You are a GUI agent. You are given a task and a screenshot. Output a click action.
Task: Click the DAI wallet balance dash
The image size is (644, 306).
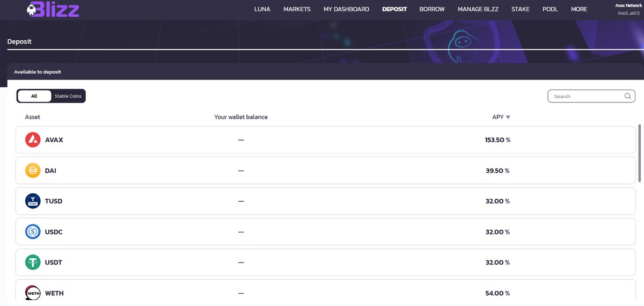tap(241, 171)
